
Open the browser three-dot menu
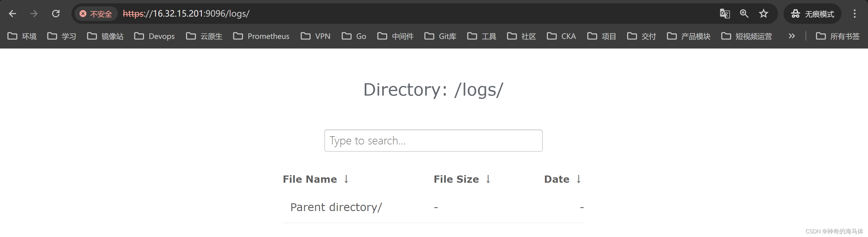coord(854,14)
